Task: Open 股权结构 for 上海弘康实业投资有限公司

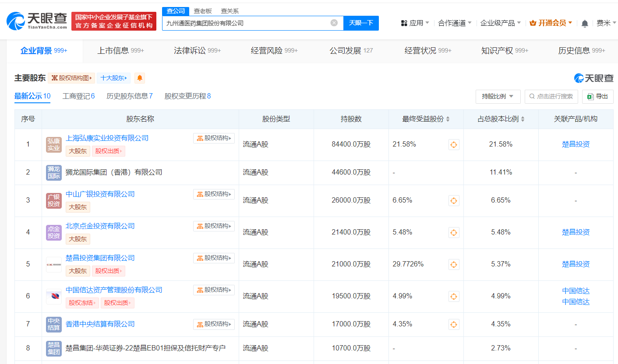Action: [x=214, y=138]
